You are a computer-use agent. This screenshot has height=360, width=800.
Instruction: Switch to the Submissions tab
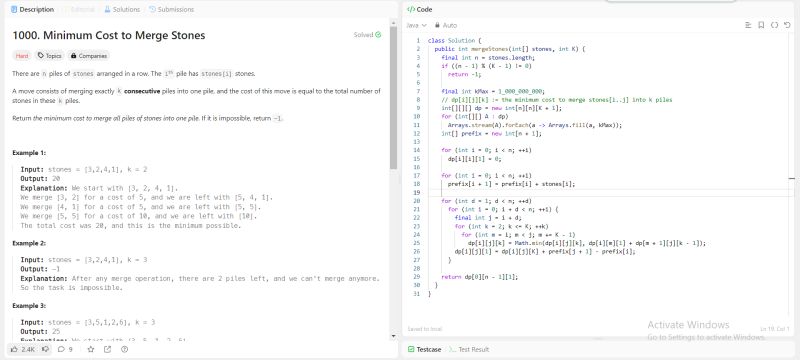[171, 9]
